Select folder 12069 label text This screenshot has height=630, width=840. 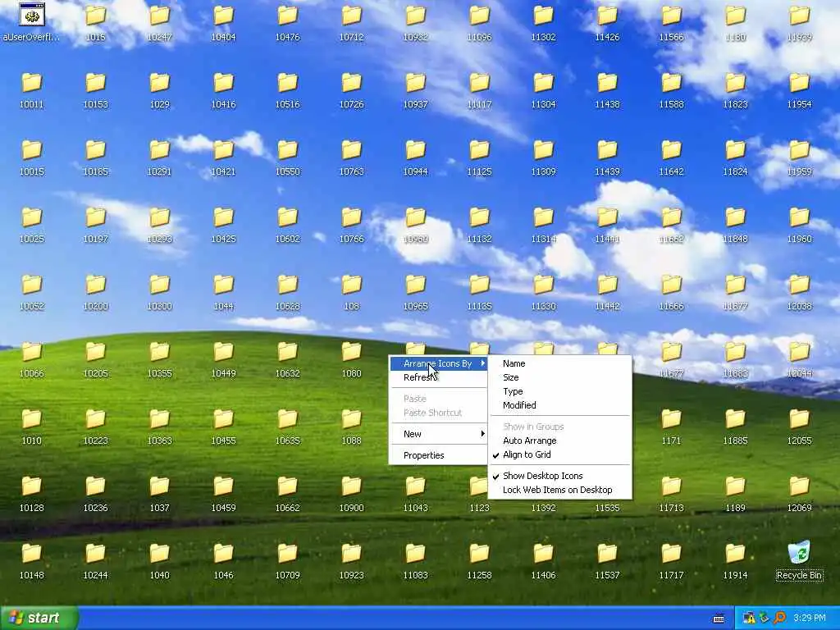pyautogui.click(x=799, y=507)
